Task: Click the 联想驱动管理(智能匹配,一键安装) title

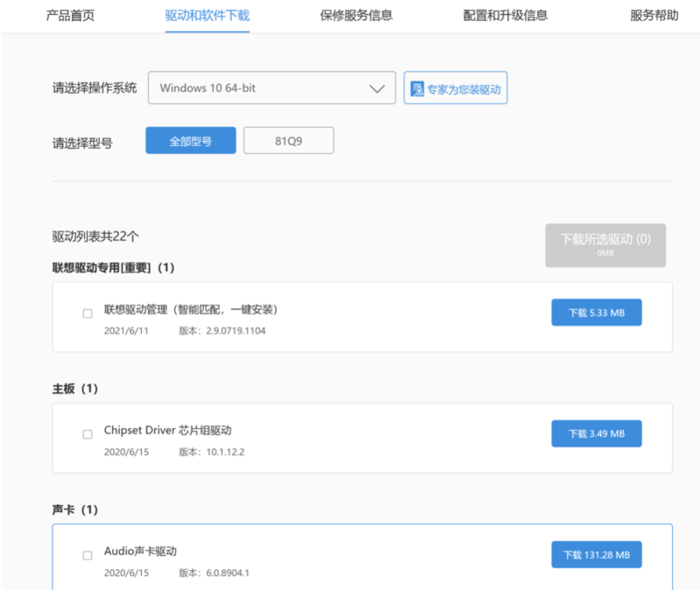Action: pyautogui.click(x=190, y=310)
